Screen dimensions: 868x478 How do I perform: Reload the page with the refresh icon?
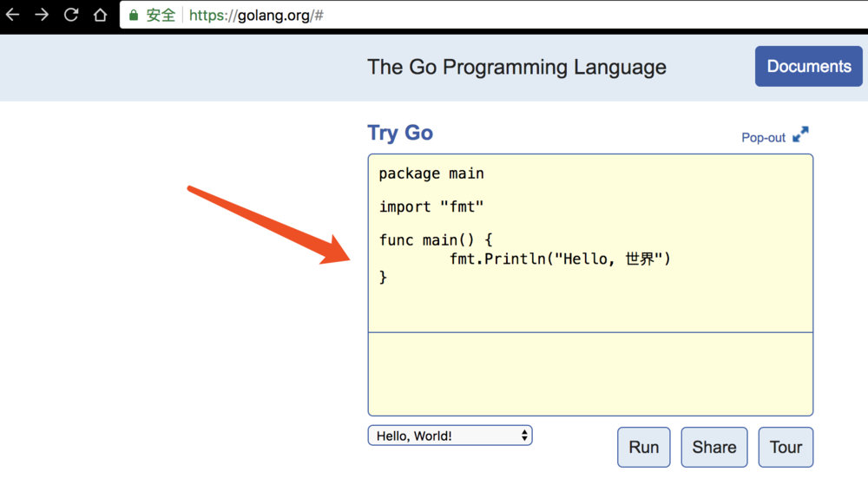click(71, 15)
